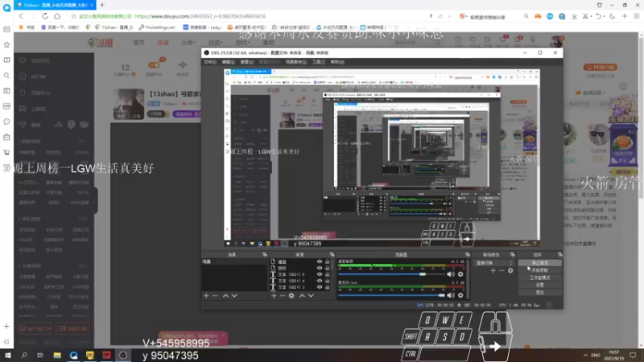Open ProSettings.net bookmark

pyautogui.click(x=157, y=27)
